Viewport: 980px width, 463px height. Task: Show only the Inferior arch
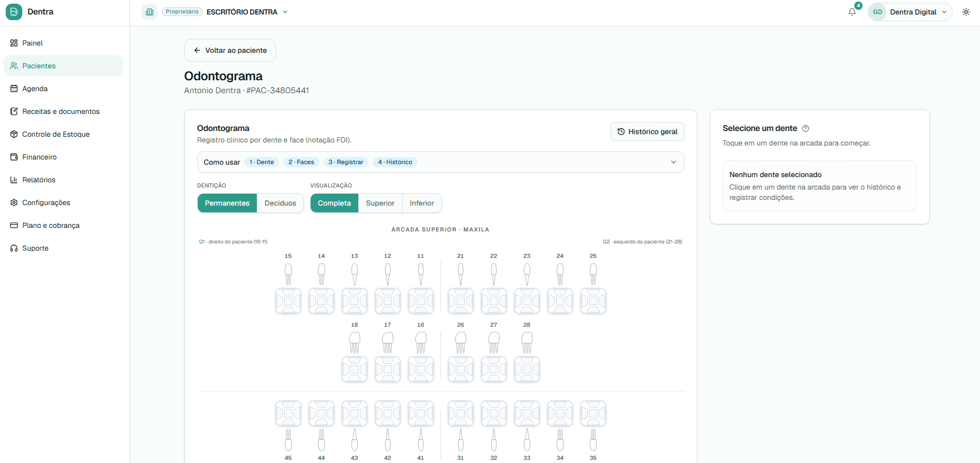pyautogui.click(x=422, y=203)
